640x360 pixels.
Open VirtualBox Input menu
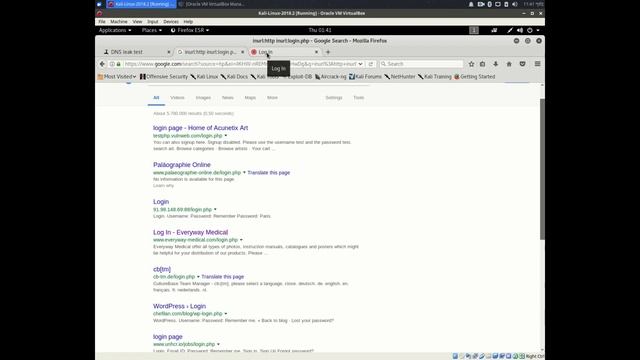(x=153, y=22)
